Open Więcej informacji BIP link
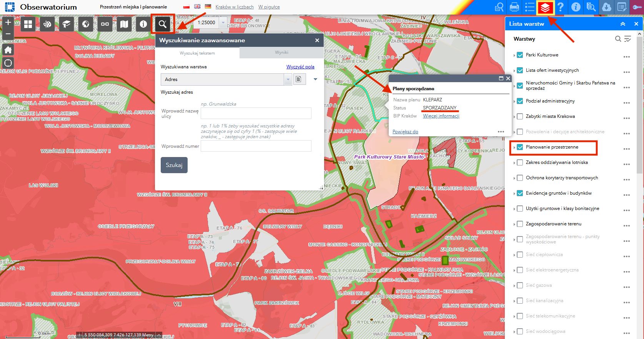Viewport: 644px width, 339px height. (441, 116)
